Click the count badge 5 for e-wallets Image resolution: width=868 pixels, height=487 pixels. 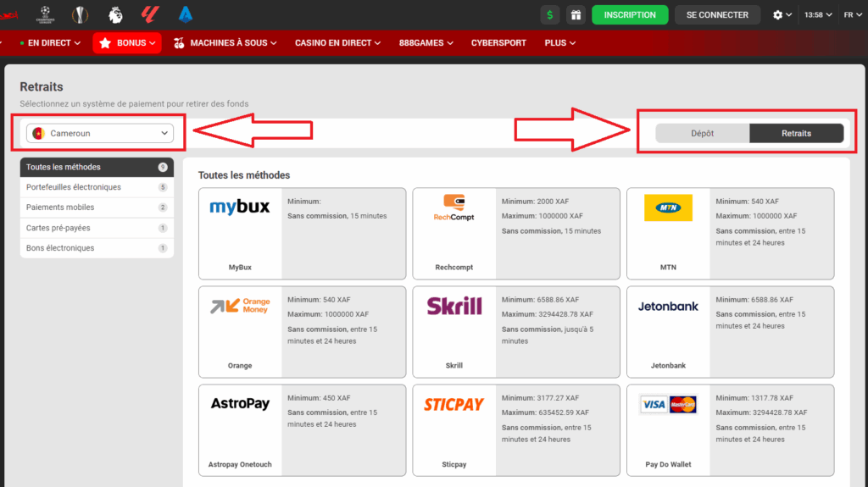(163, 187)
